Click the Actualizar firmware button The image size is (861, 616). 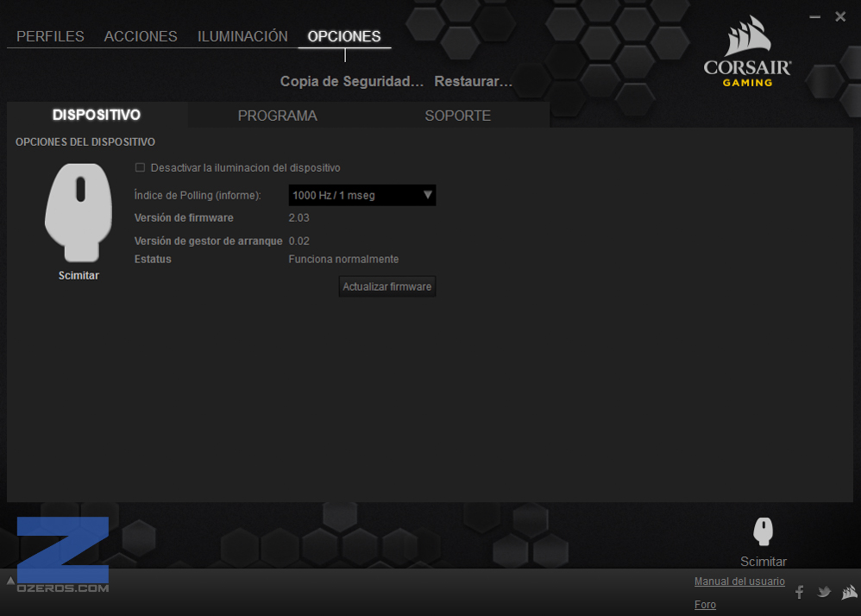click(387, 286)
